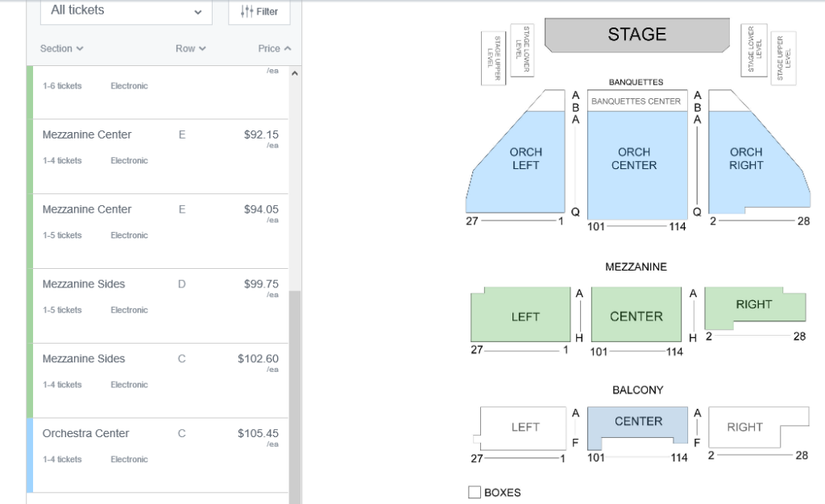
Task: Sort listings by Section column
Action: coord(61,49)
